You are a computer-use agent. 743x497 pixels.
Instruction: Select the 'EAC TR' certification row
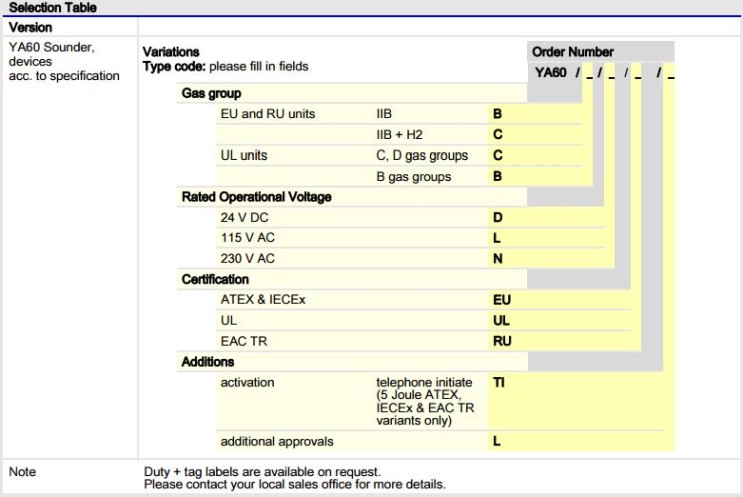[244, 341]
